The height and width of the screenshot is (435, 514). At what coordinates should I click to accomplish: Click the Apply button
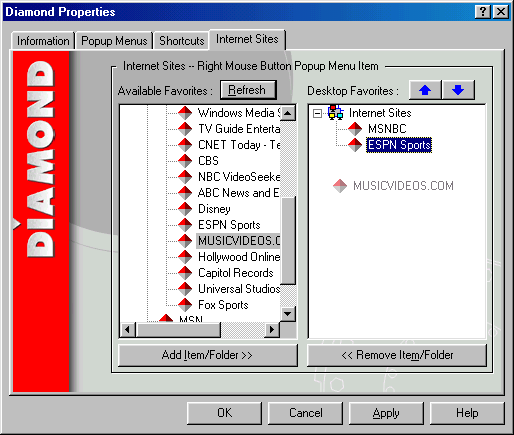[386, 413]
